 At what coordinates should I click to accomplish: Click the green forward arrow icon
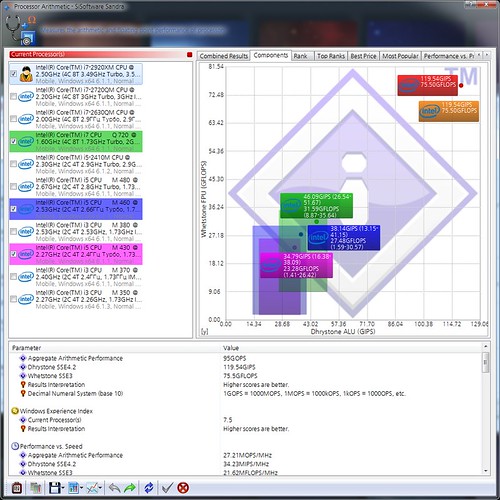click(130, 488)
